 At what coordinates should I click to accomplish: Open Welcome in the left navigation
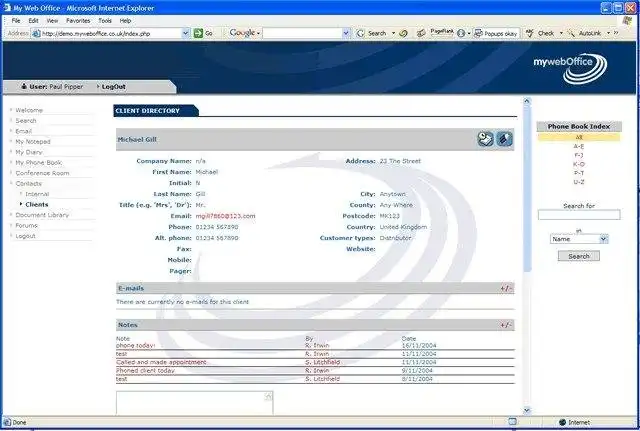pos(29,110)
